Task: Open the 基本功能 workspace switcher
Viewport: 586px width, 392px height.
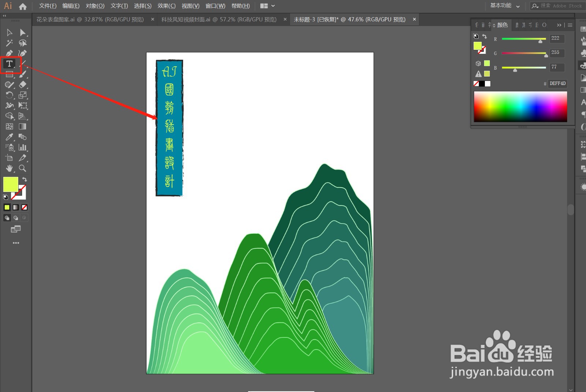Action: click(x=505, y=6)
